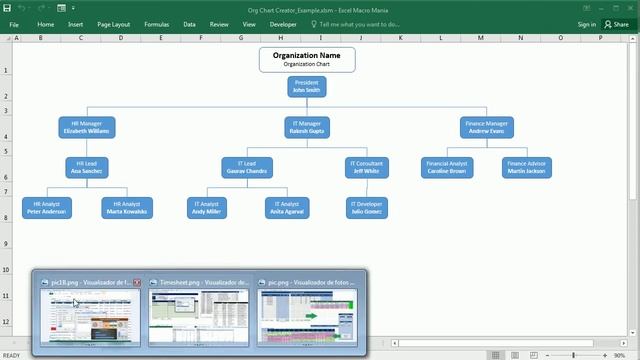Select the HR Analyst Marta Kowalska box
Image resolution: width=640 pixels, height=360 pixels.
coord(127,208)
